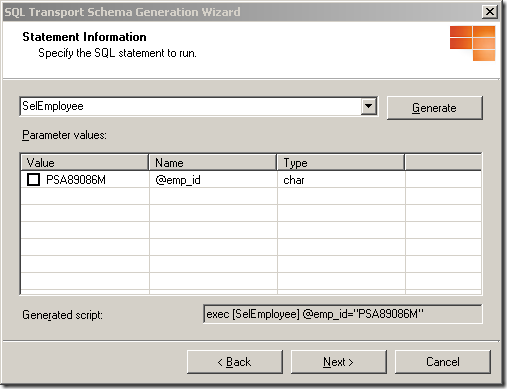This screenshot has width=507, height=389.
Task: Click the orange wizard logo icon
Action: pyautogui.click(x=472, y=43)
